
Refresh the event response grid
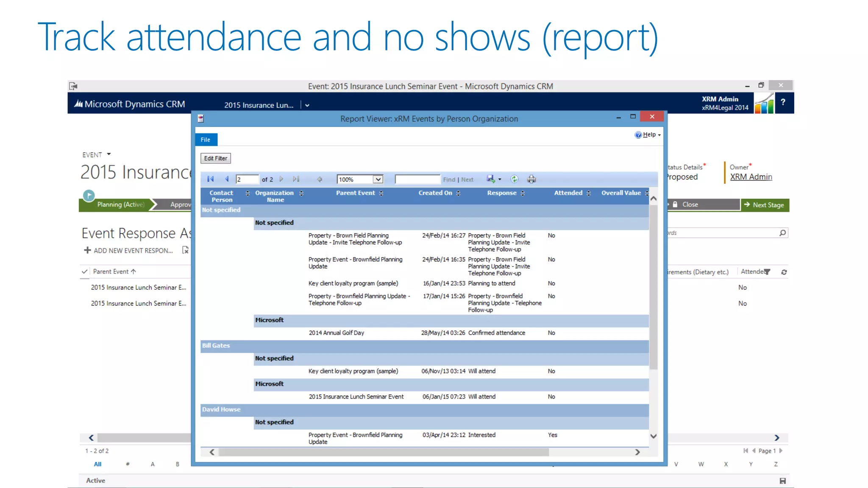784,272
